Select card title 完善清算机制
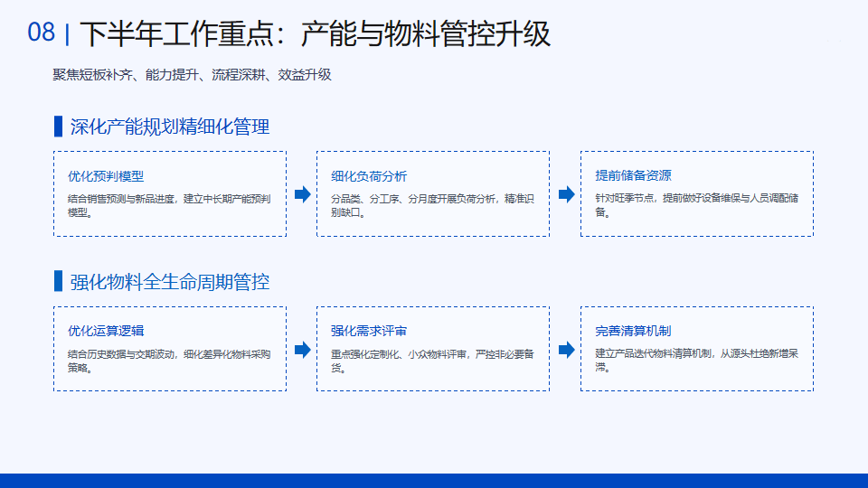Image resolution: width=868 pixels, height=488 pixels. point(633,331)
